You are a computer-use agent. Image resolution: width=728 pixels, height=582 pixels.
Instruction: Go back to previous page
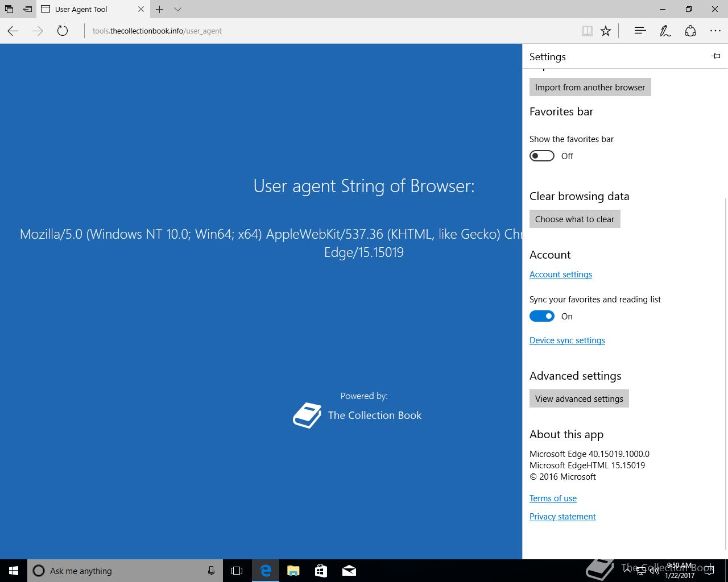point(13,31)
